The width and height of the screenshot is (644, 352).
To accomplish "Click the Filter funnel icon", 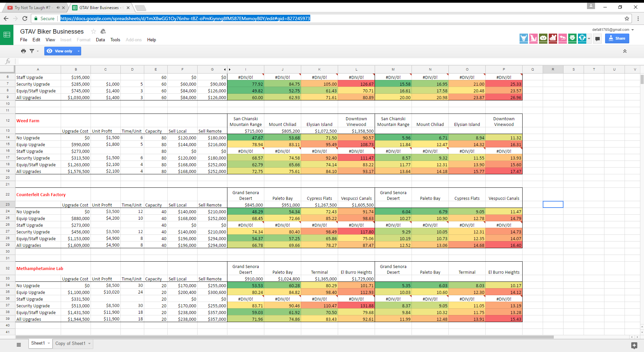I will click(32, 51).
